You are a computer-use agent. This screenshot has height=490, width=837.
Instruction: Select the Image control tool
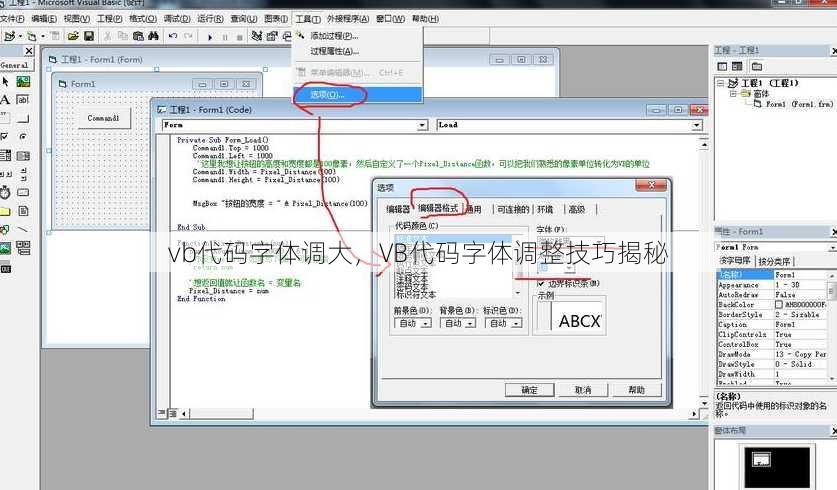pyautogui.click(x=5, y=248)
